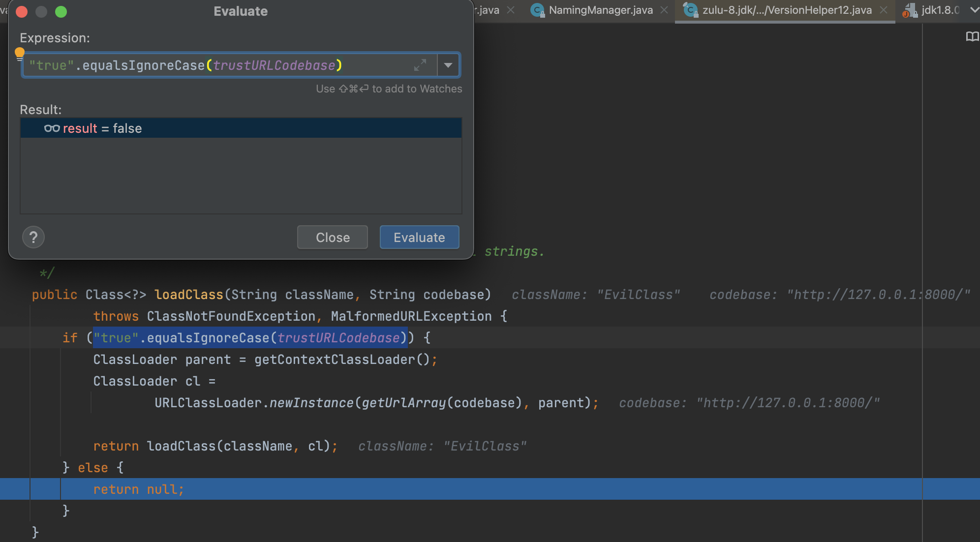Click 'return loadClass(className, cl);' line
The height and width of the screenshot is (542, 980).
(x=215, y=446)
